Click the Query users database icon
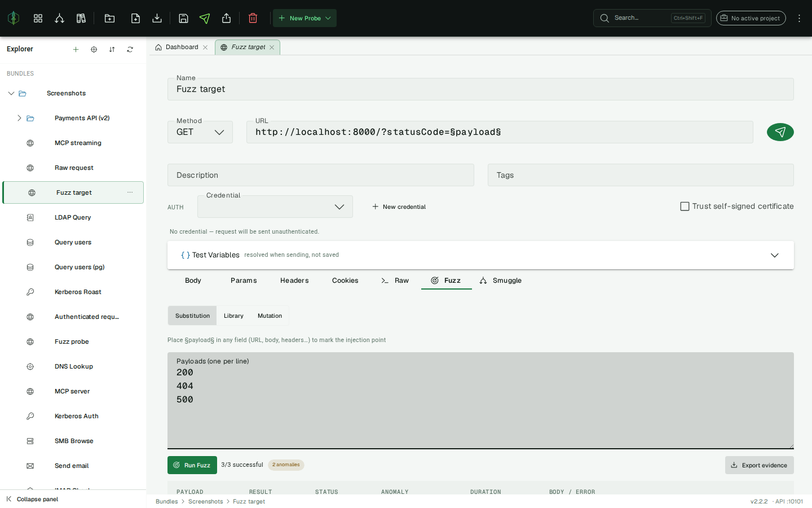Image resolution: width=812 pixels, height=508 pixels. pos(30,242)
